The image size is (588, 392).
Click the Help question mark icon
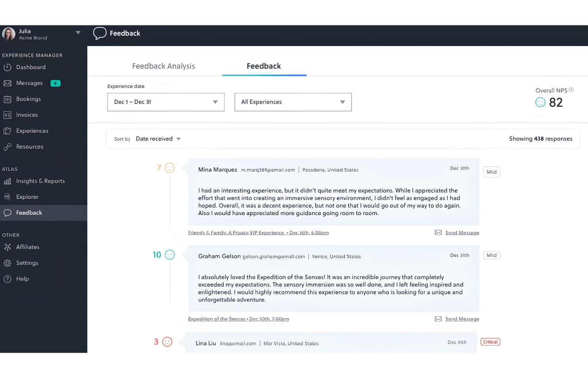point(8,279)
